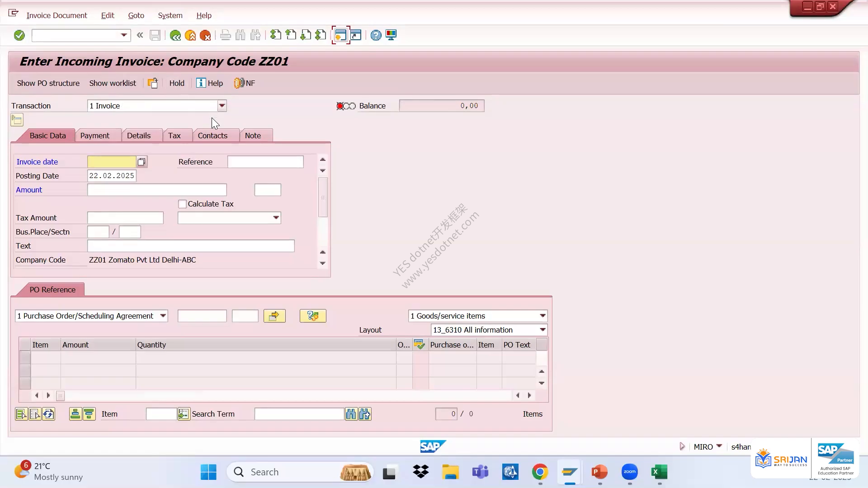
Task: Click the Other Invoice Document clipboard icon
Action: pos(153,83)
